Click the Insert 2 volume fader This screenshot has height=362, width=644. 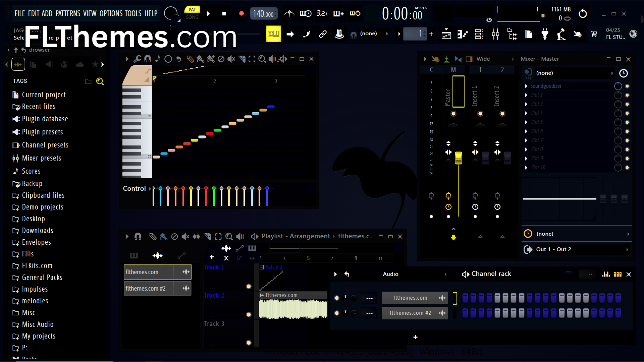coord(507,158)
